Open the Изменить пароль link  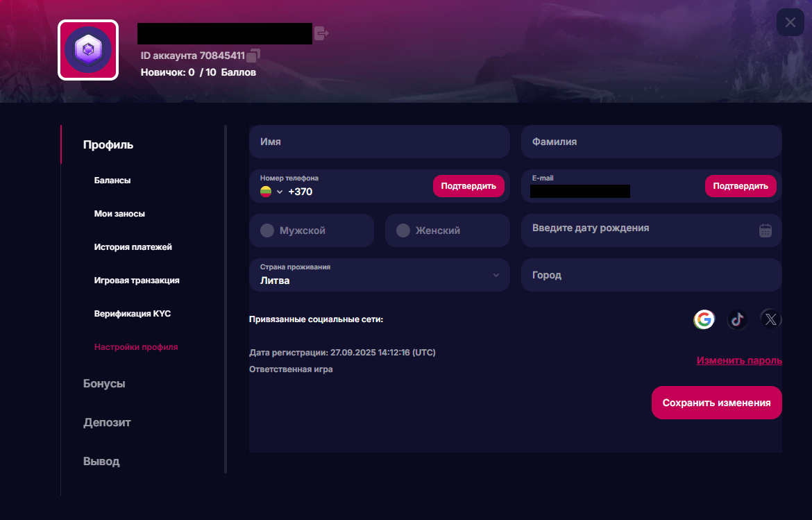coord(738,360)
